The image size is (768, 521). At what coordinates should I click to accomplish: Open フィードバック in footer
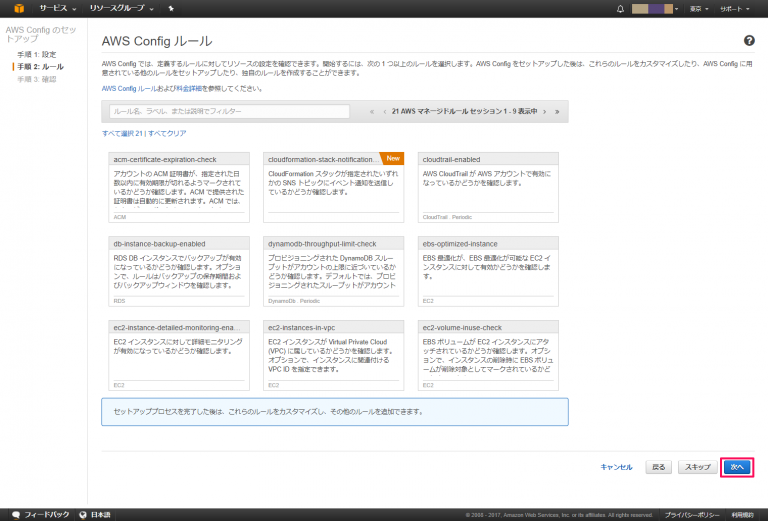[x=41, y=515]
